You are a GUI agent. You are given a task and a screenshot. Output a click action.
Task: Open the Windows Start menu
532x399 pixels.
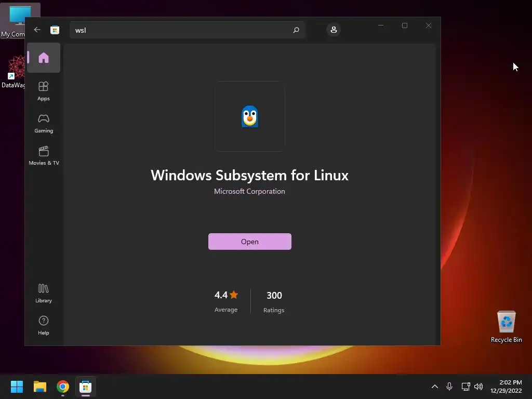(17, 387)
